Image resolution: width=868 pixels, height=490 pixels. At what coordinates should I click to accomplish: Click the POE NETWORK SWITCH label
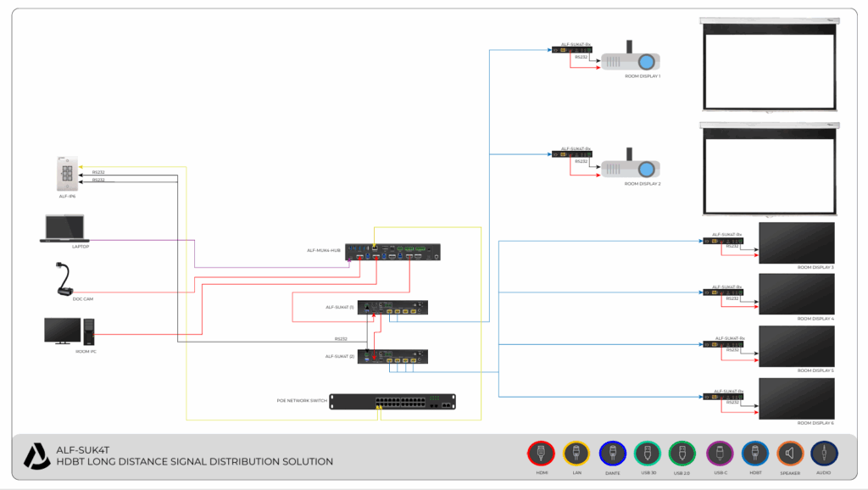coord(303,400)
